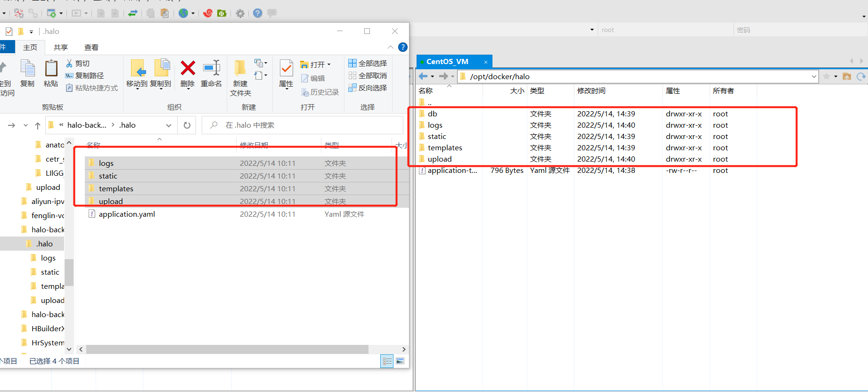Click Select None (全部取消) in ribbon
This screenshot has height=392, width=868.
click(368, 75)
